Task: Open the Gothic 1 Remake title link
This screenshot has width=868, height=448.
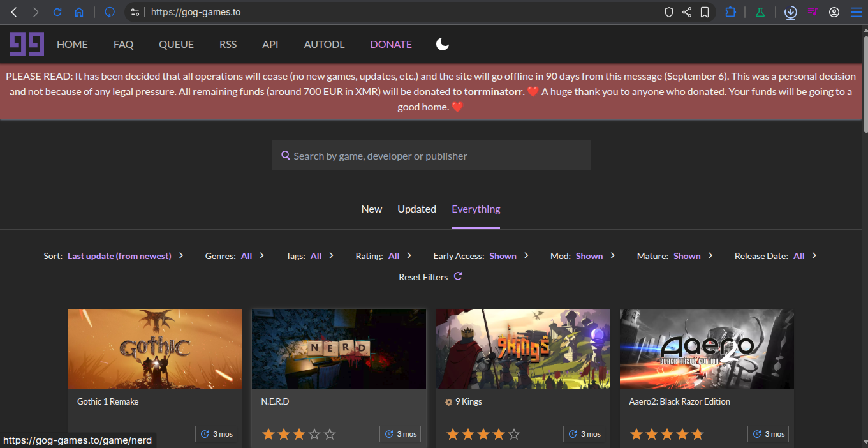Action: point(108,401)
